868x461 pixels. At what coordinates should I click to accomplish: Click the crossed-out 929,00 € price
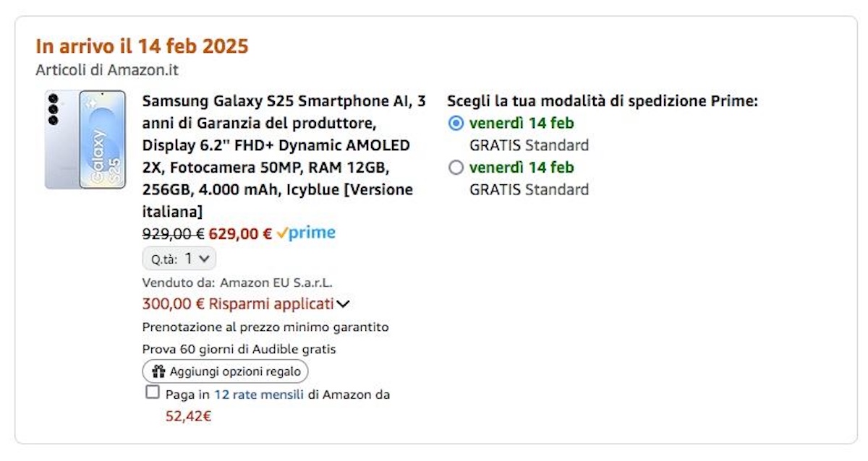click(x=172, y=232)
